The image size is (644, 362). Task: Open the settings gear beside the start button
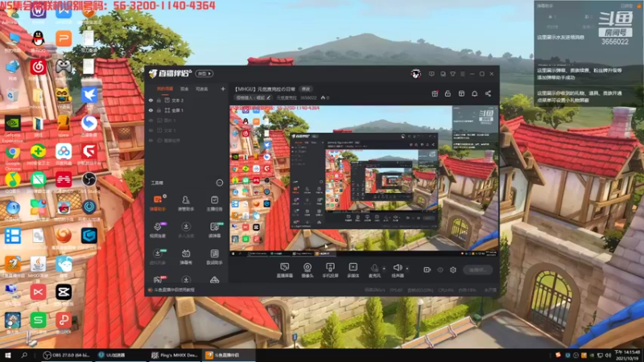pos(452,270)
